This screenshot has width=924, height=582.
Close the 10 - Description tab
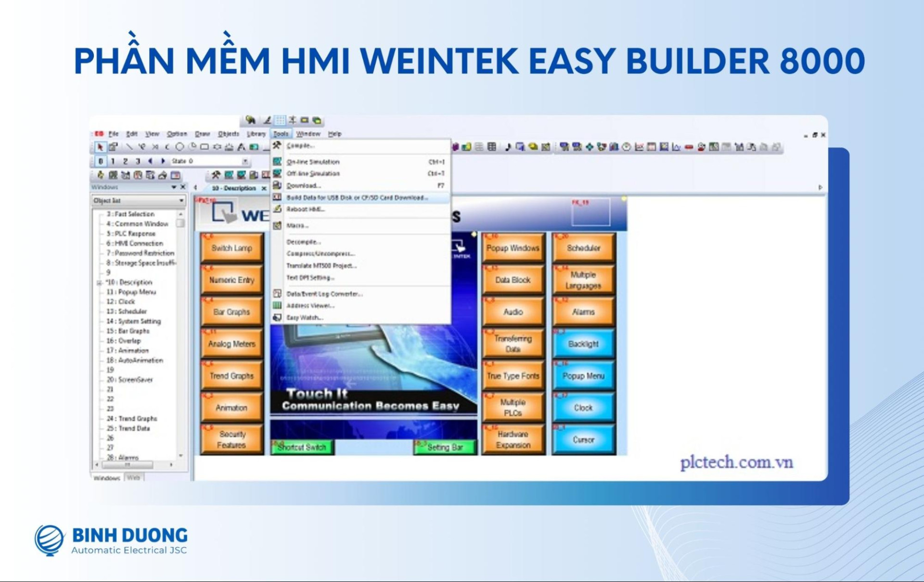coord(264,188)
